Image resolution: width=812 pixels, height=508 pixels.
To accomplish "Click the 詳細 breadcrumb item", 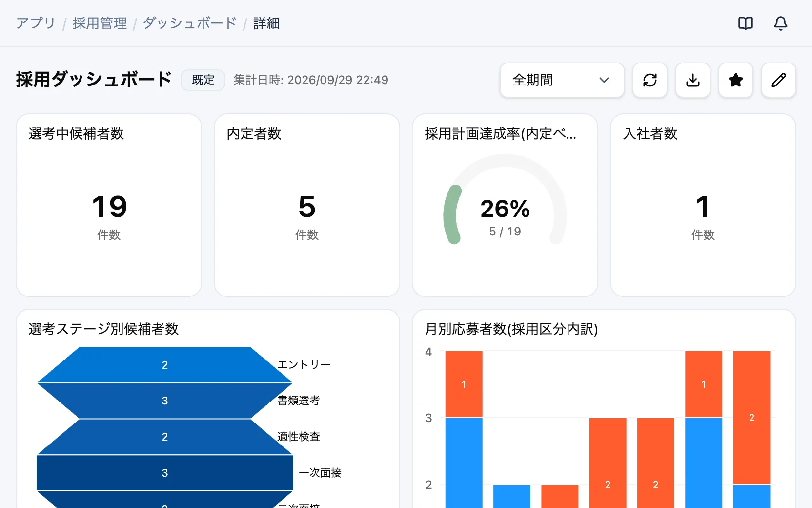I will [x=266, y=23].
